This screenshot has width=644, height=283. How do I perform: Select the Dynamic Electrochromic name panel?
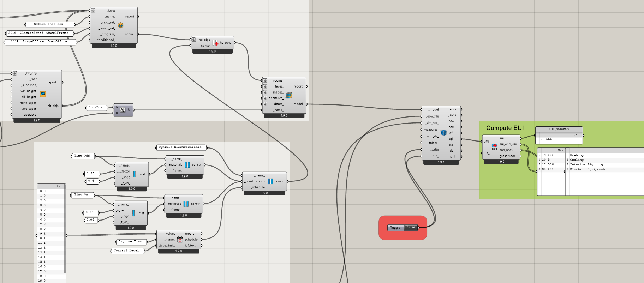pos(180,147)
